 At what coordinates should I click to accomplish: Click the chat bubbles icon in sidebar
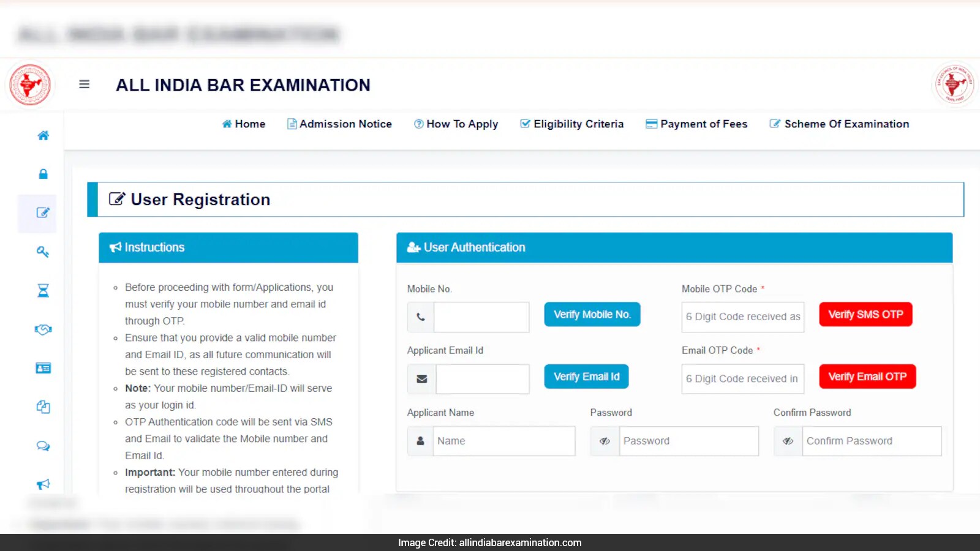pos(43,446)
